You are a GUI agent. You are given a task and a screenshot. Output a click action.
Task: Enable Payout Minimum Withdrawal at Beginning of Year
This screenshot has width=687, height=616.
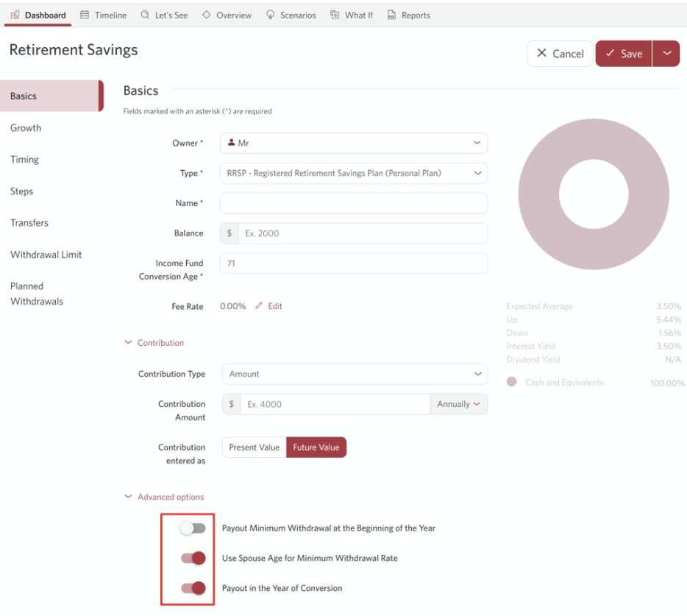[x=193, y=528]
